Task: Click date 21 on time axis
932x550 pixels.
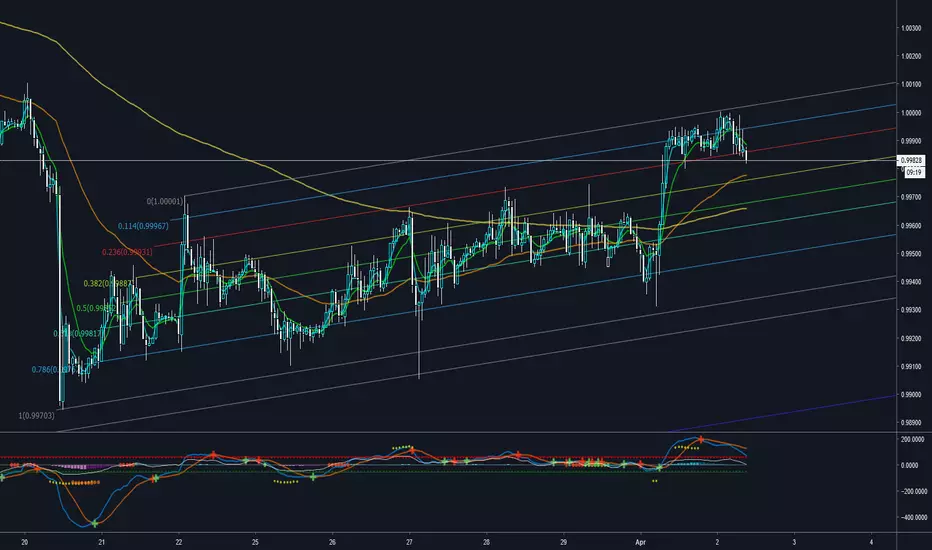Action: point(102,542)
